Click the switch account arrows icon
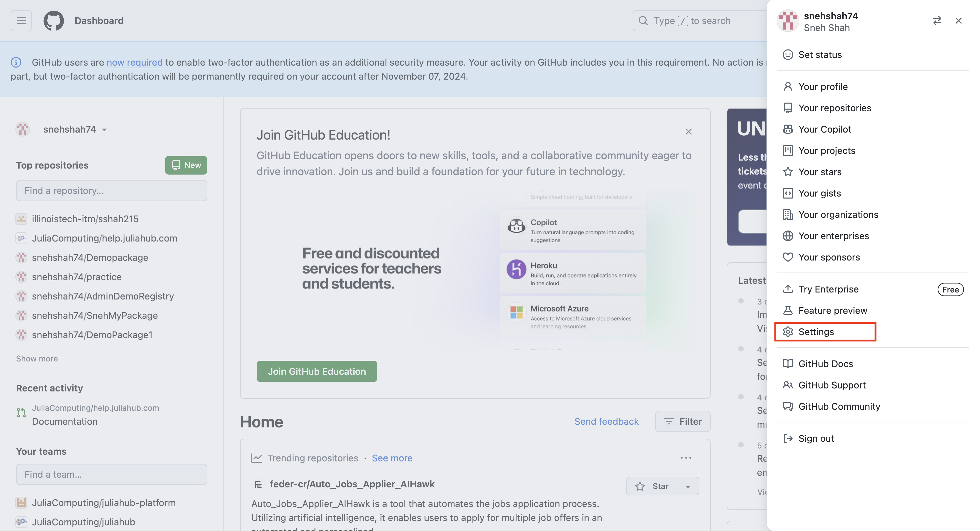Screen dimensions: 980x531 pyautogui.click(x=937, y=21)
